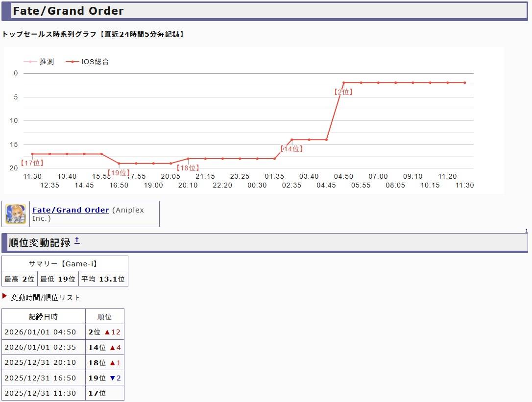Select the 【19位】 chart annotation

click(118, 173)
